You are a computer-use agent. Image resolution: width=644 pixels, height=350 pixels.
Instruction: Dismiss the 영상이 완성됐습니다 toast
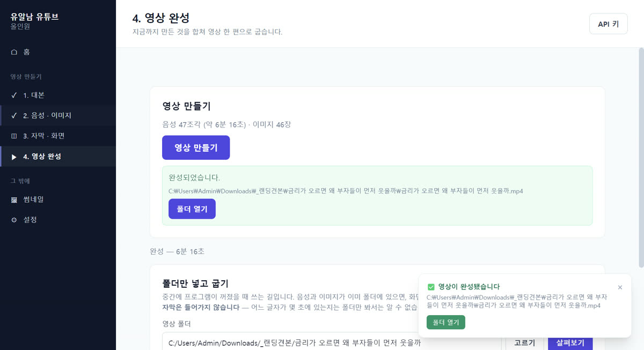pos(620,287)
